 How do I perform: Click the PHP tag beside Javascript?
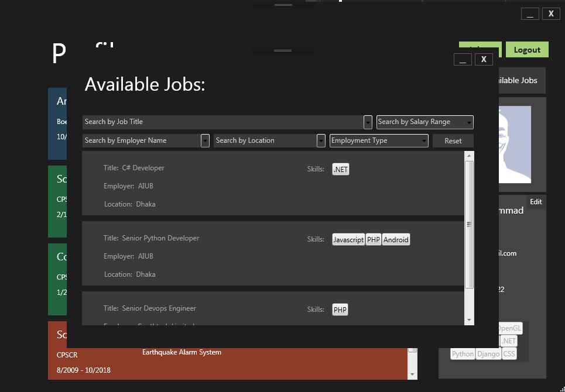coord(374,240)
